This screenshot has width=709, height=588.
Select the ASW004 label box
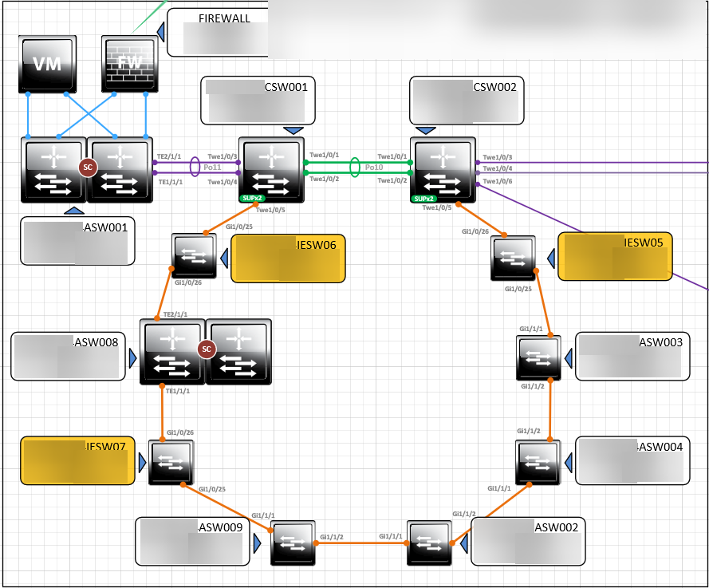coord(632,460)
